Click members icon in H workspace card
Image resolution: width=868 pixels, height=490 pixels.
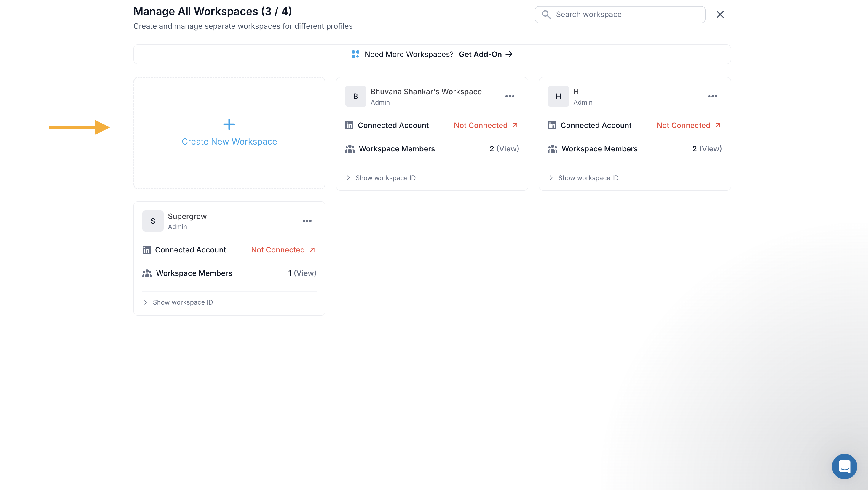[553, 149]
